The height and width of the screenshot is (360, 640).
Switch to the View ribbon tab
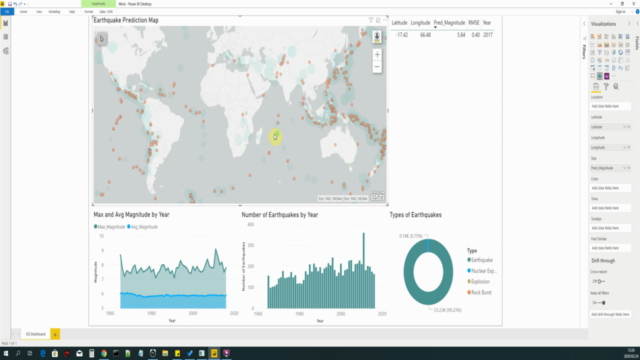click(39, 11)
